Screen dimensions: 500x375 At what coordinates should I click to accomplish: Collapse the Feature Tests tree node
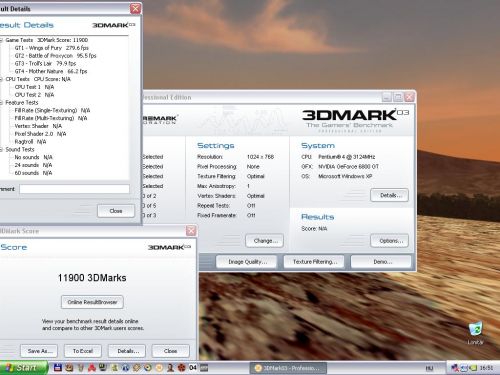click(x=1, y=103)
